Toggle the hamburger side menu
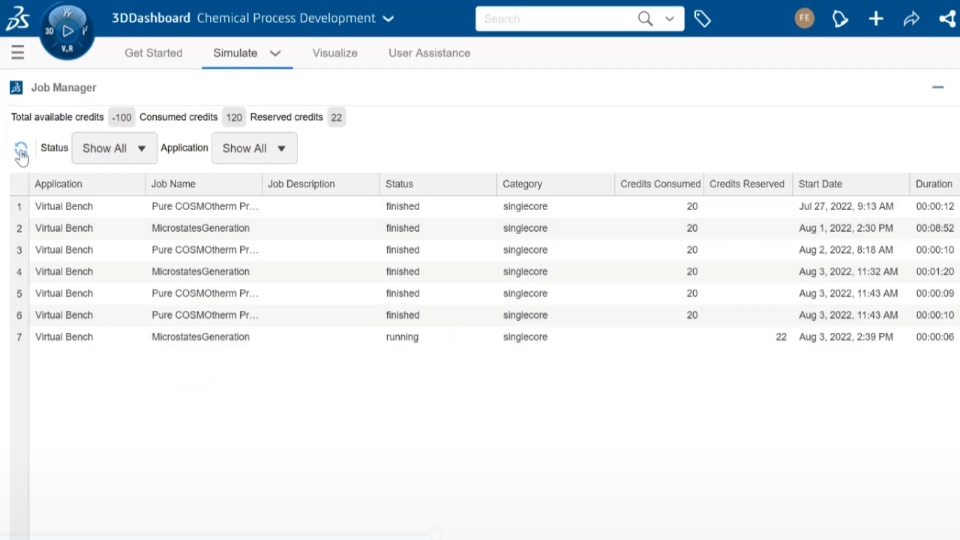 [x=17, y=53]
